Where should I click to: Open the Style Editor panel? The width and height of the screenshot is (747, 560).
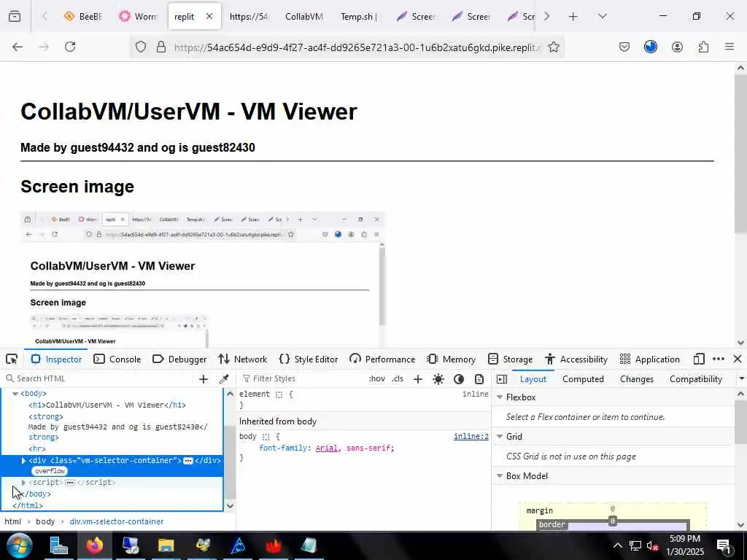309,359
